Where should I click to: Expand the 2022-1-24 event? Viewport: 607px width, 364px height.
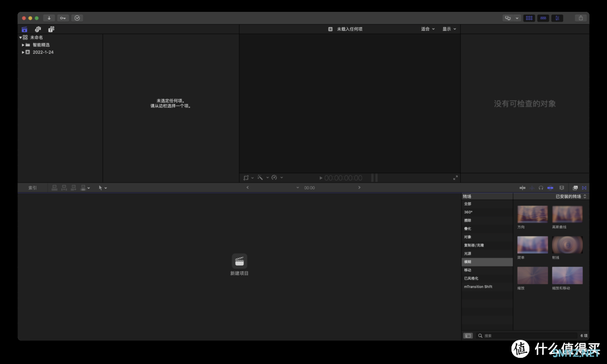tap(23, 52)
